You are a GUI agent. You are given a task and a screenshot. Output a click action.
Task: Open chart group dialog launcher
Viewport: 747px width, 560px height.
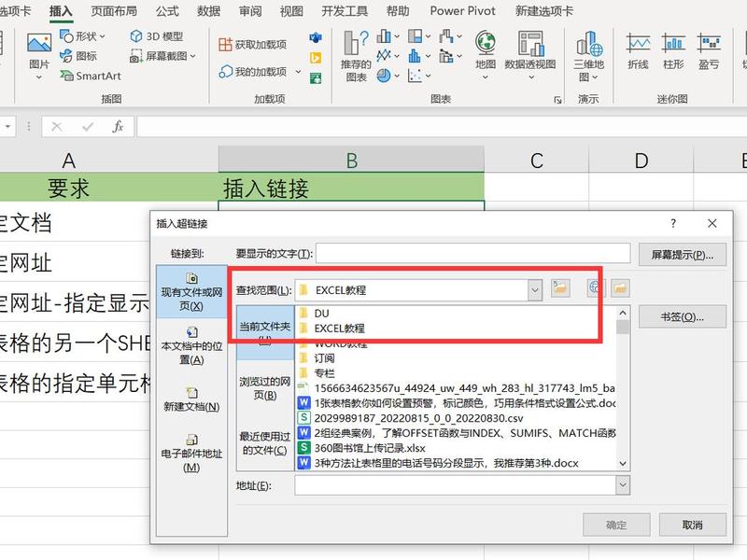click(557, 100)
